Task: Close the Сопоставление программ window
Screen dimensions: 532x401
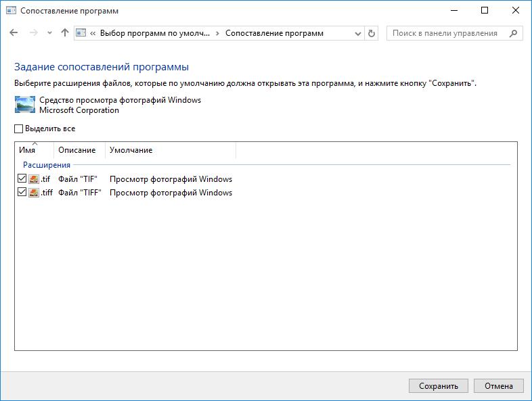Action: pos(515,11)
